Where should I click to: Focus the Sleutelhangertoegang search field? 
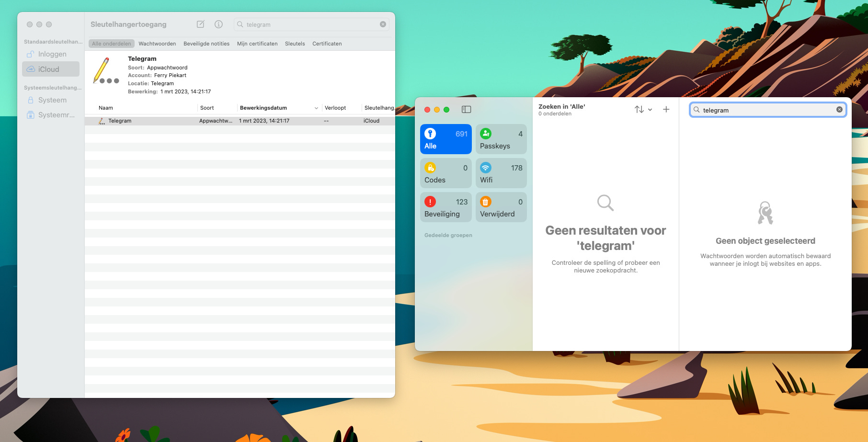tap(311, 24)
